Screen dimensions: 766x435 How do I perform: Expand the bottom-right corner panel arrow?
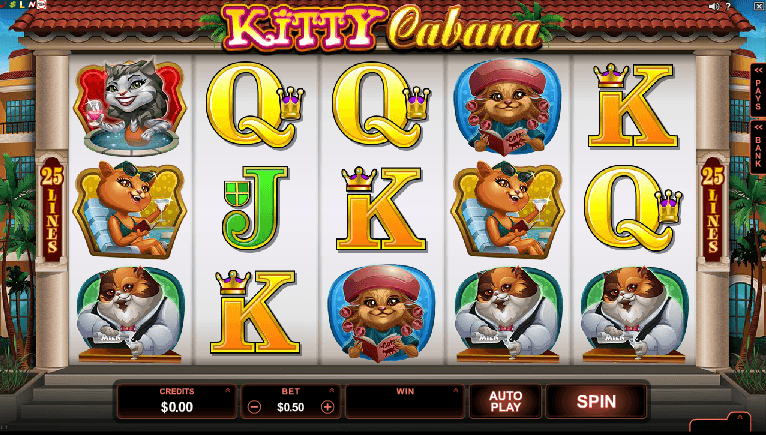click(740, 417)
